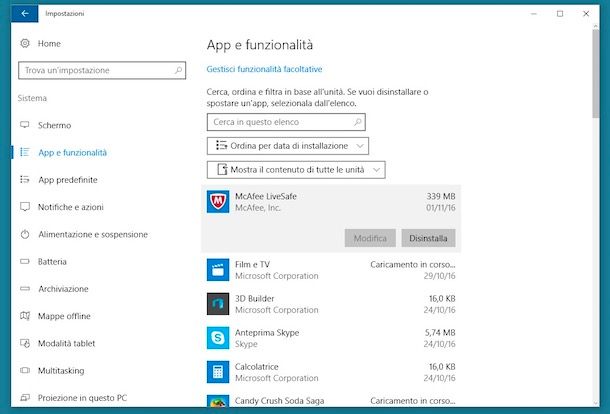The width and height of the screenshot is (610, 414).
Task: Maximize the Impostazioni window
Action: coord(560,14)
